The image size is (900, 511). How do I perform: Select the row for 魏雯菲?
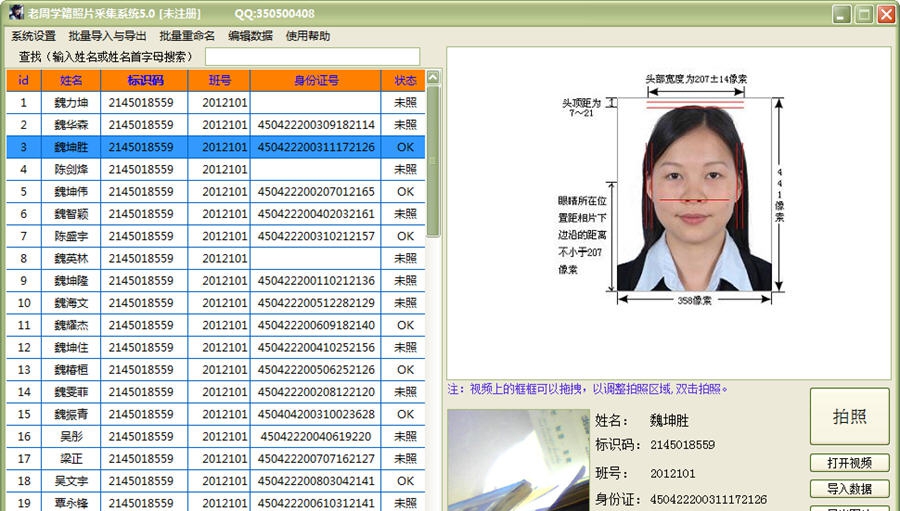tap(216, 392)
